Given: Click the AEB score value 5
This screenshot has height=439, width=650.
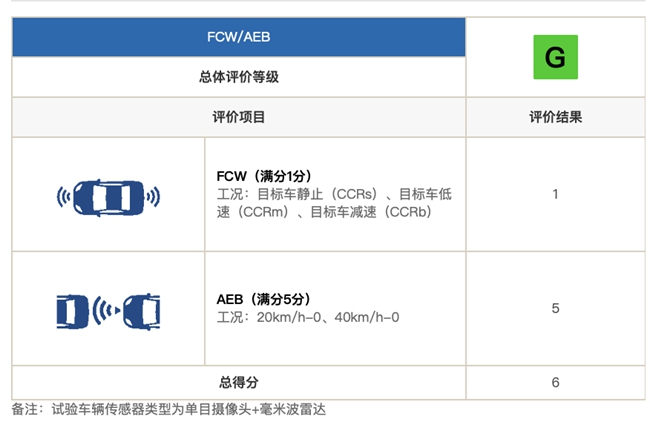Looking at the screenshot, I should pyautogui.click(x=555, y=308).
